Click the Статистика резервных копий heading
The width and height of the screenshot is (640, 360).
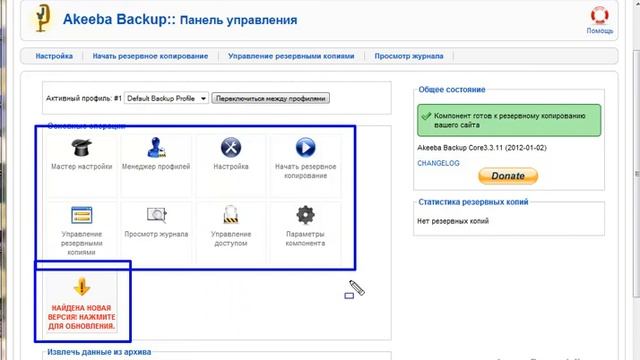pos(473,202)
